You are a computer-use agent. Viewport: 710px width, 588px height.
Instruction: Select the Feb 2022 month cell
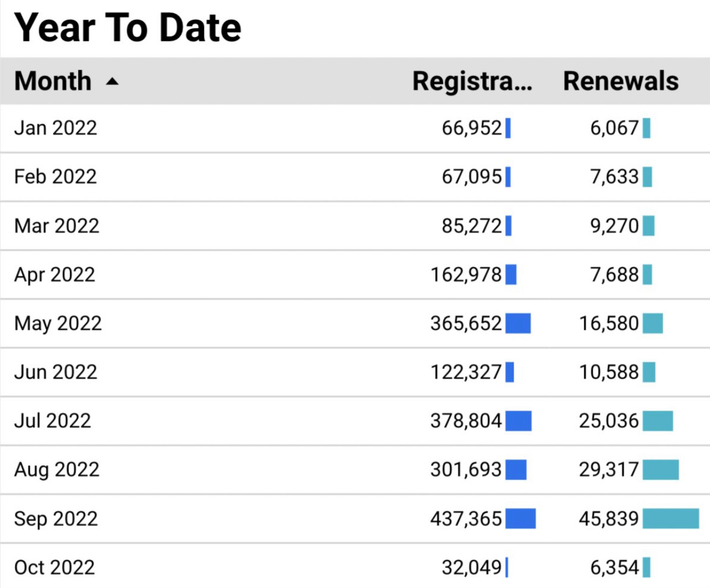click(x=55, y=176)
